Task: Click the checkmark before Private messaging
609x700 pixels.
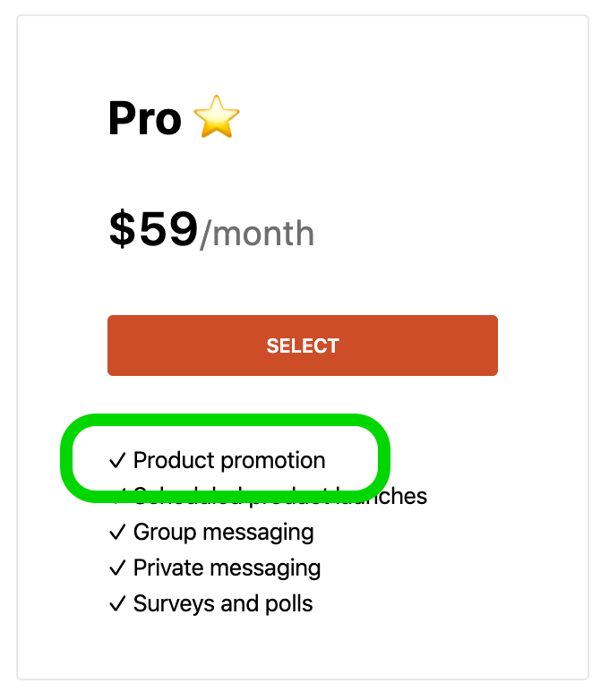Action: click(116, 568)
